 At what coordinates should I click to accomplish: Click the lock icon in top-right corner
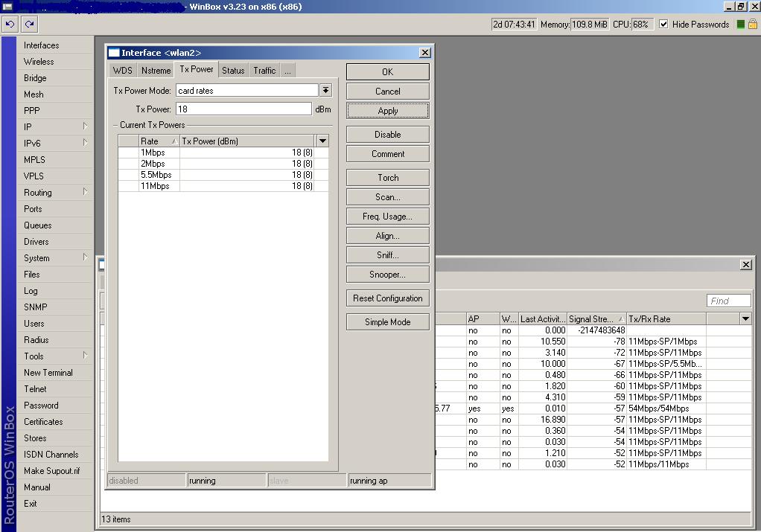coord(752,24)
